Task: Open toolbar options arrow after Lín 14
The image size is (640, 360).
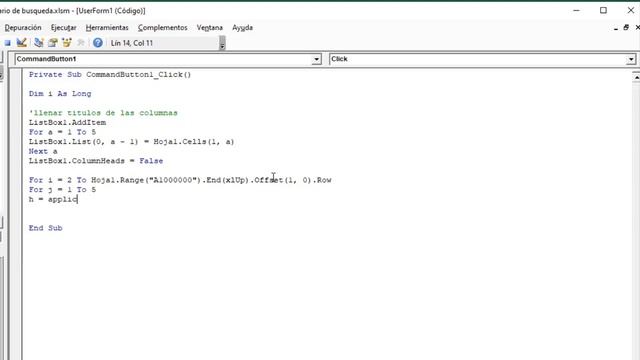Action: pos(222,43)
